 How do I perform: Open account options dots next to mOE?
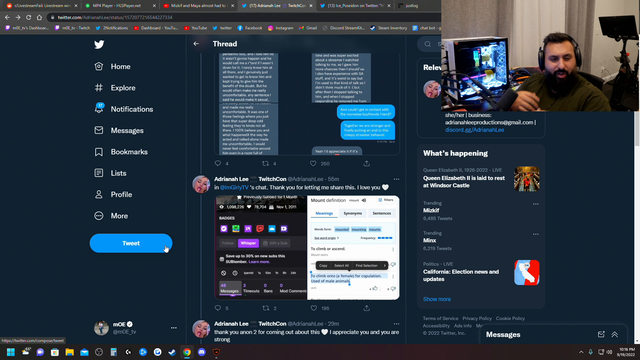(x=174, y=328)
